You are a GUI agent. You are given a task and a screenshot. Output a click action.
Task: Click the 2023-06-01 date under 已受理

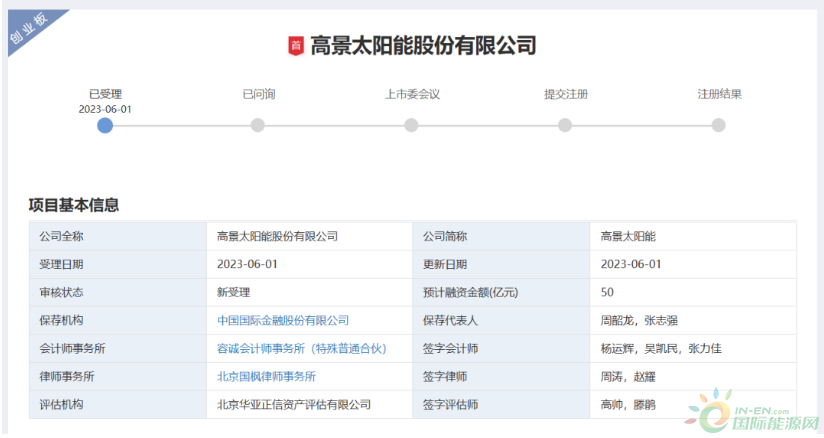(105, 109)
